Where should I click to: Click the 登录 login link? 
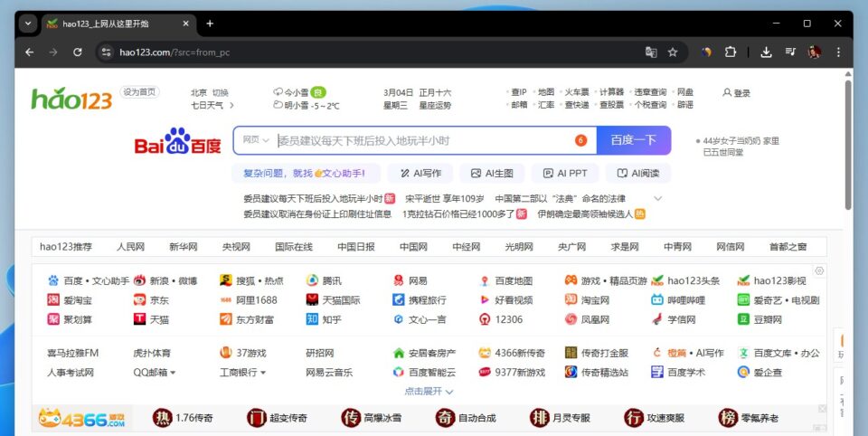737,92
